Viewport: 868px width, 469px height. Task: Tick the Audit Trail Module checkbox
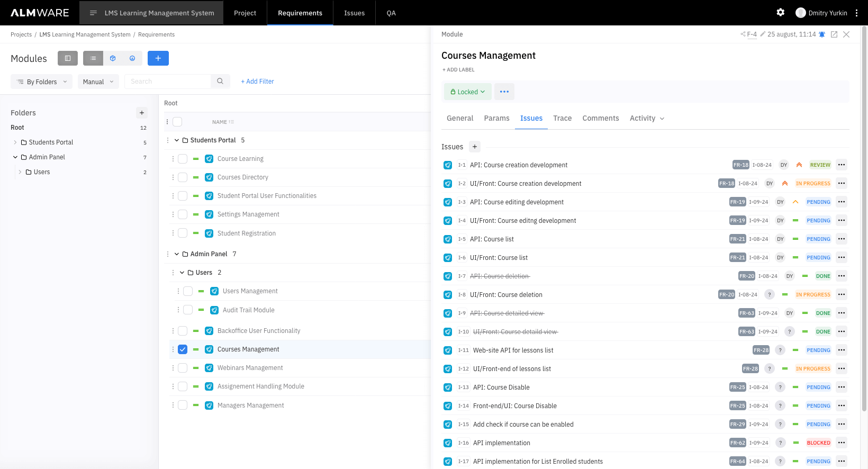pos(188,310)
